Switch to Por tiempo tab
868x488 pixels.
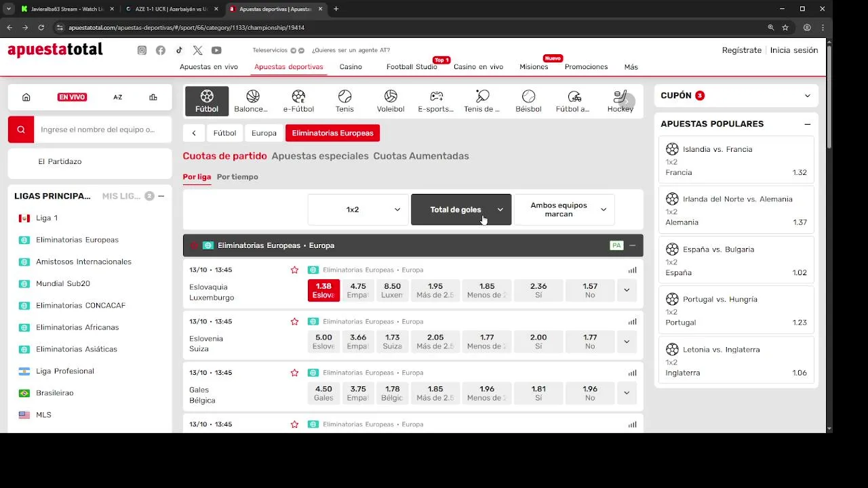click(x=237, y=177)
